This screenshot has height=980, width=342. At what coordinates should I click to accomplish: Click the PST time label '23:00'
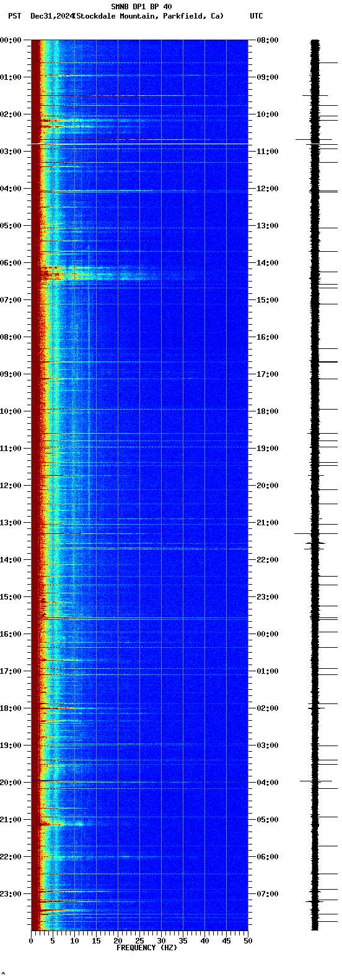11,894
